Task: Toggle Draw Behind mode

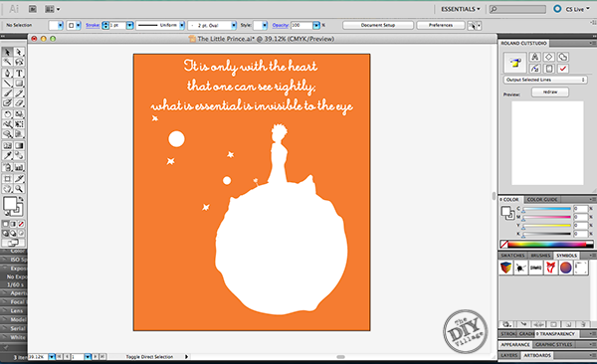Action: pos(13,234)
